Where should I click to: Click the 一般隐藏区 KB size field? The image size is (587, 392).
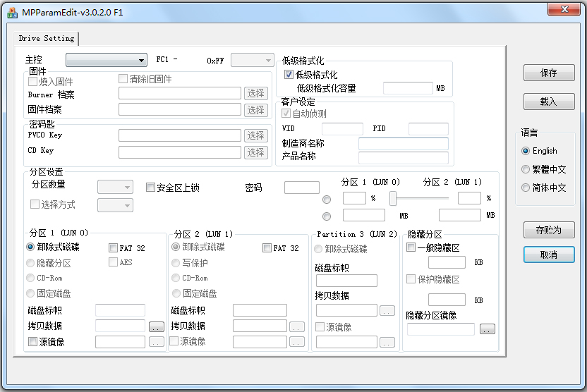click(x=447, y=262)
